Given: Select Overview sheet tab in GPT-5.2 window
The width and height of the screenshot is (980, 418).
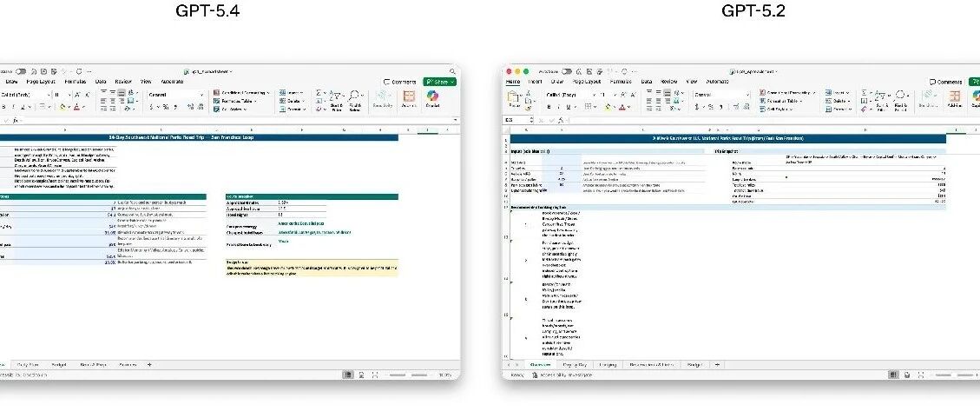Looking at the screenshot, I should [x=540, y=364].
